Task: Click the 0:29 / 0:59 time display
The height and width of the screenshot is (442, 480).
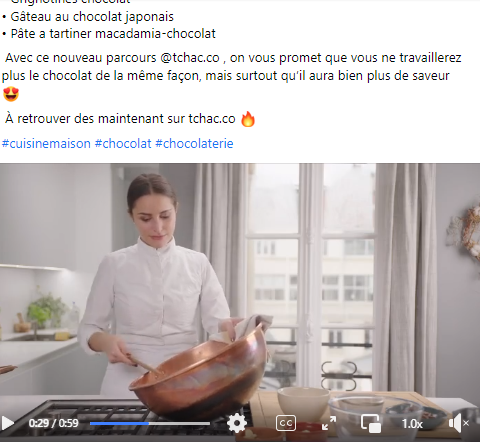Action: tap(53, 423)
